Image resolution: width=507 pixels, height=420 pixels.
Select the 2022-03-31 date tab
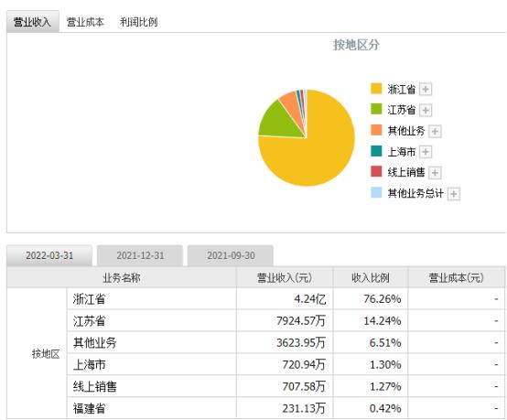coord(49,255)
